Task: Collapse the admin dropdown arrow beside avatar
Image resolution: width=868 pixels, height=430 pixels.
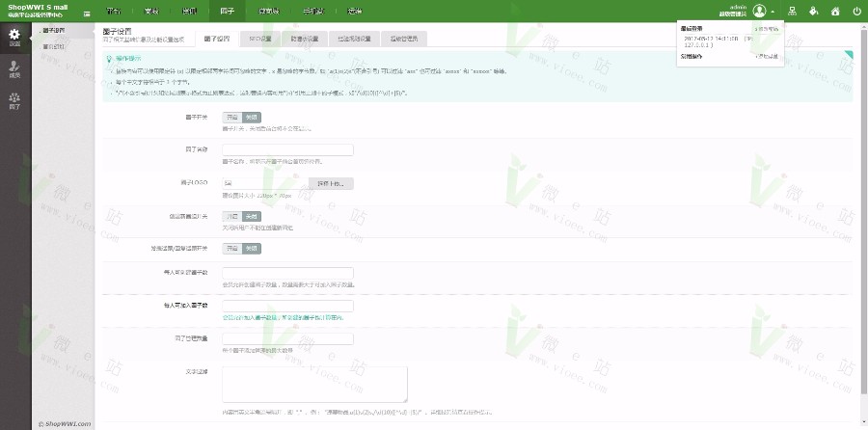Action: 773,12
